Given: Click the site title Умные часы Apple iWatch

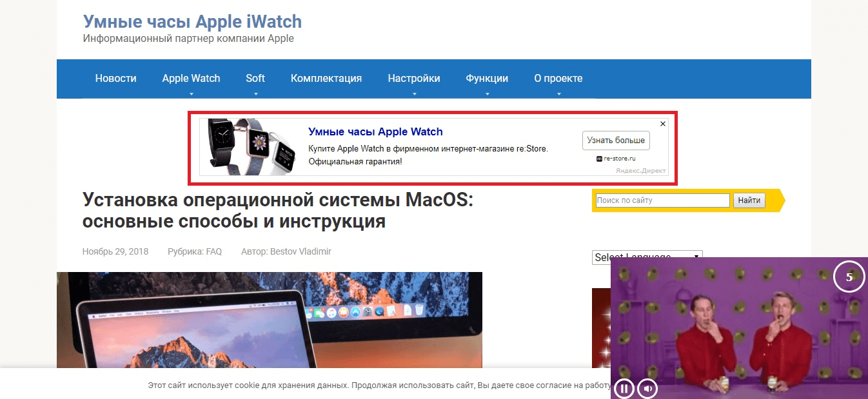Looking at the screenshot, I should coord(192,21).
